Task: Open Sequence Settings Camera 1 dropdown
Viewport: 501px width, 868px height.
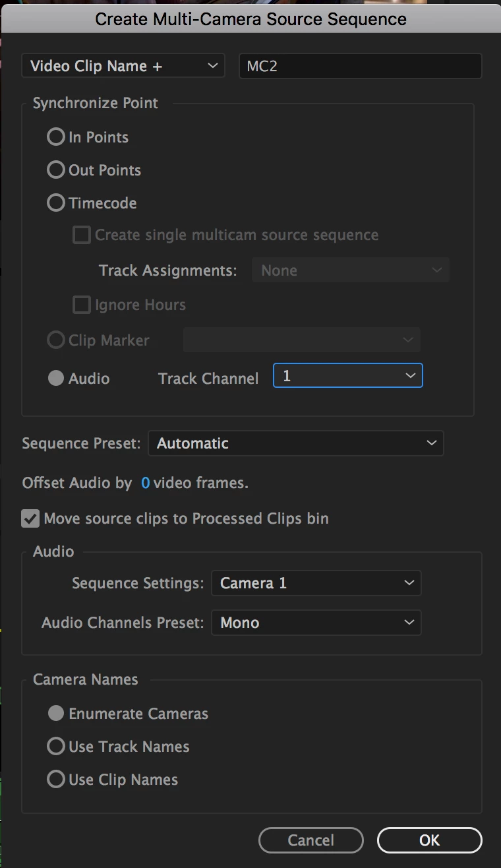Action: [316, 583]
